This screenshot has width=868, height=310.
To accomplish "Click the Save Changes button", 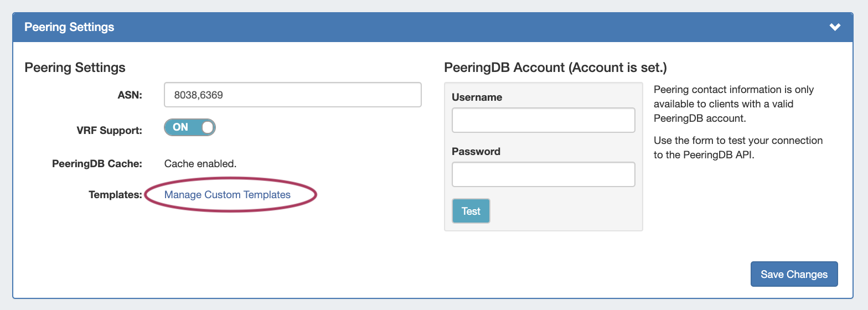I will click(794, 274).
